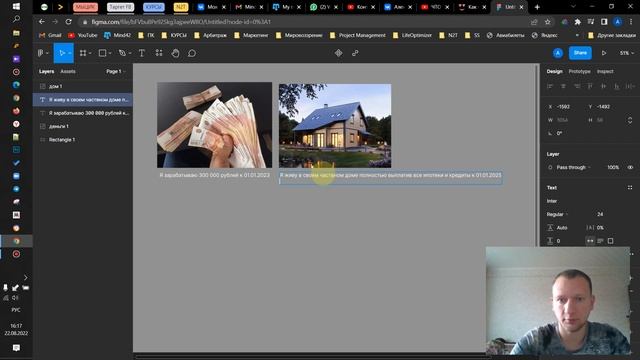640x360 pixels.
Task: Select the деньги 1 layer
Action: coord(83,127)
